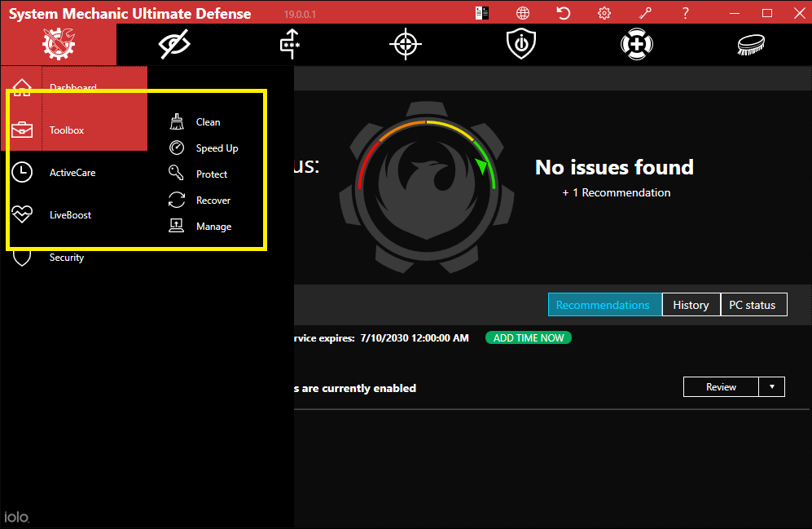Maximize the System Mechanic window
Screen dimensions: 812x529
[767, 13]
